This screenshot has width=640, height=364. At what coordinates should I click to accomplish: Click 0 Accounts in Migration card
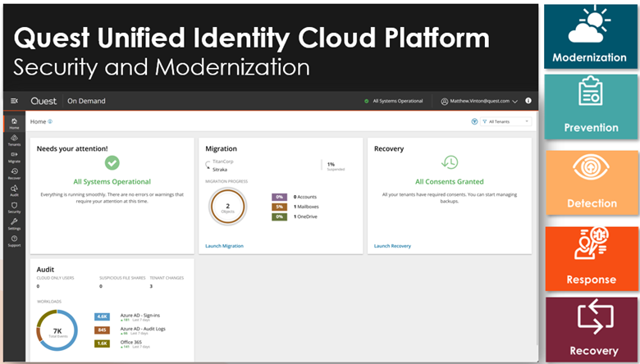305,197
